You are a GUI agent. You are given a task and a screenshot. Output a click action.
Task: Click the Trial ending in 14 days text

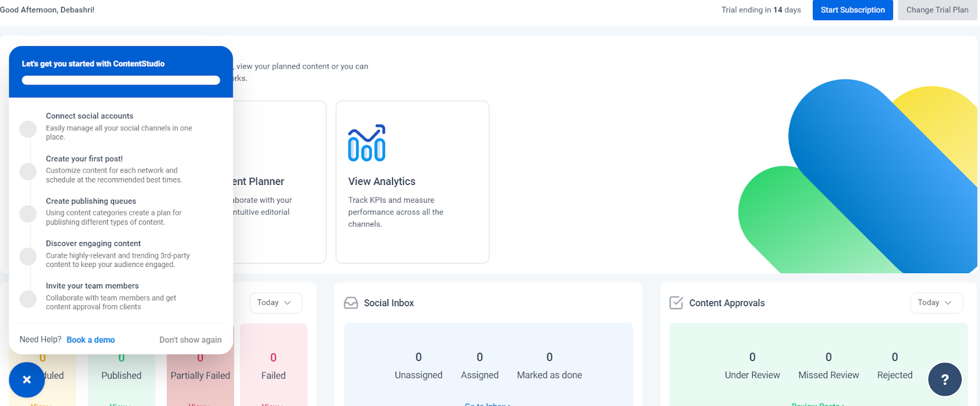[x=761, y=10]
